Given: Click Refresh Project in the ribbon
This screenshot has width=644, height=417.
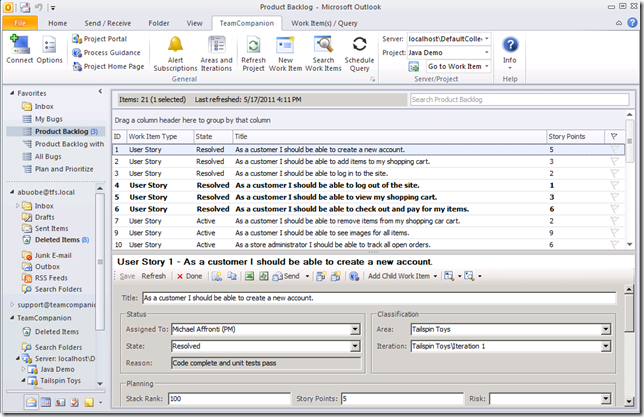Looking at the screenshot, I should click(x=253, y=53).
